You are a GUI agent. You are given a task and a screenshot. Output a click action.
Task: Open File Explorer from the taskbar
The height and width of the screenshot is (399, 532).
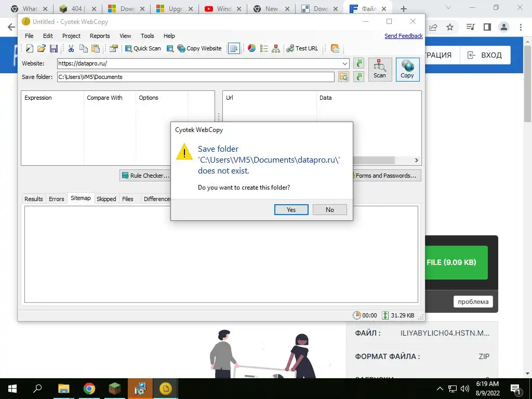[x=63, y=389]
